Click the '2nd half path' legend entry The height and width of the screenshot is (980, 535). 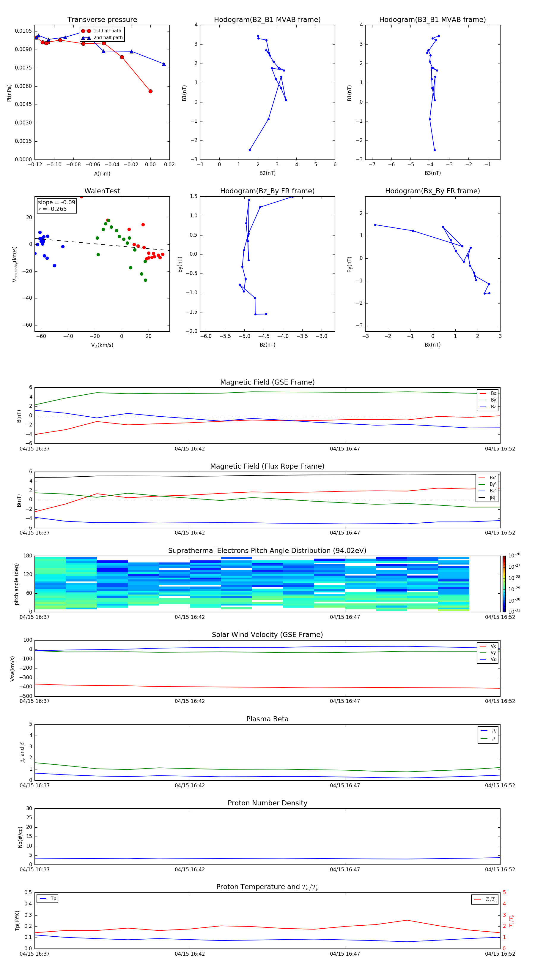pos(102,38)
